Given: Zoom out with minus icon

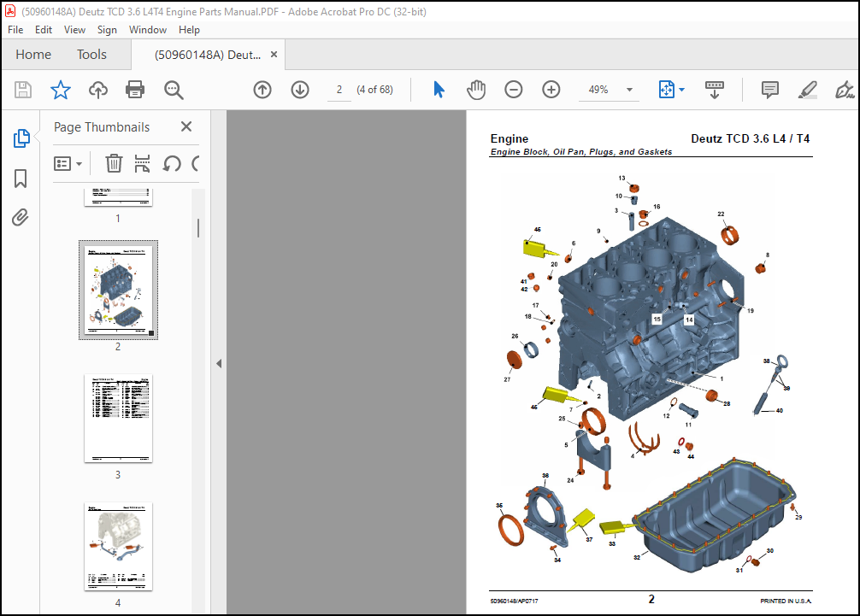Looking at the screenshot, I should pyautogui.click(x=514, y=90).
